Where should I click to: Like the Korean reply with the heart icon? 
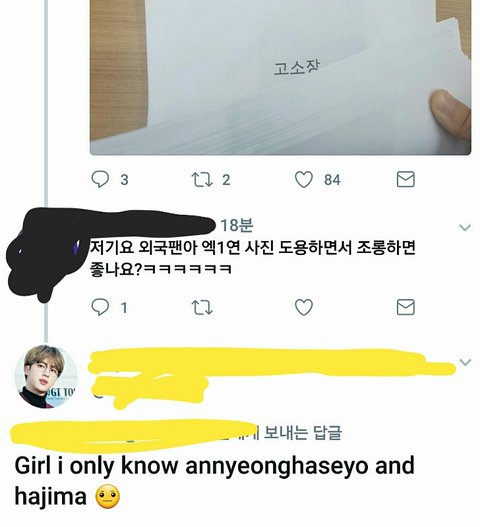point(304,307)
